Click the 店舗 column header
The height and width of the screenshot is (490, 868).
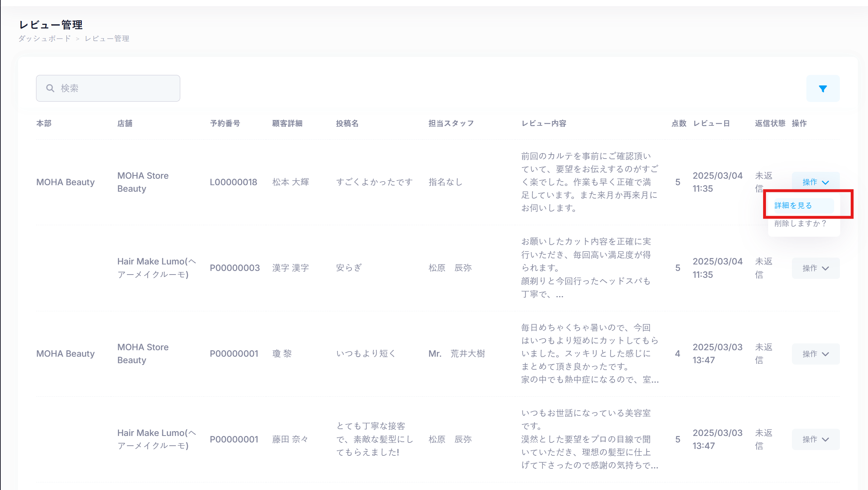(x=125, y=123)
